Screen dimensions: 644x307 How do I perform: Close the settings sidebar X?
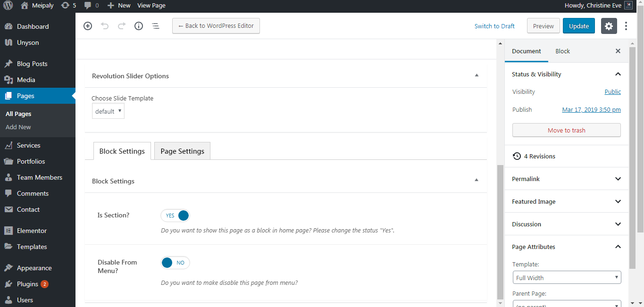(x=618, y=51)
